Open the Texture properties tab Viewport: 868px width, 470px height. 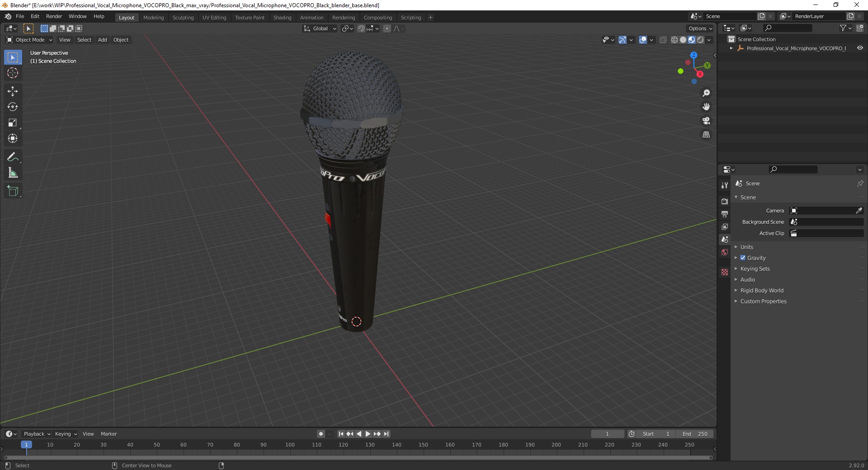coord(725,272)
